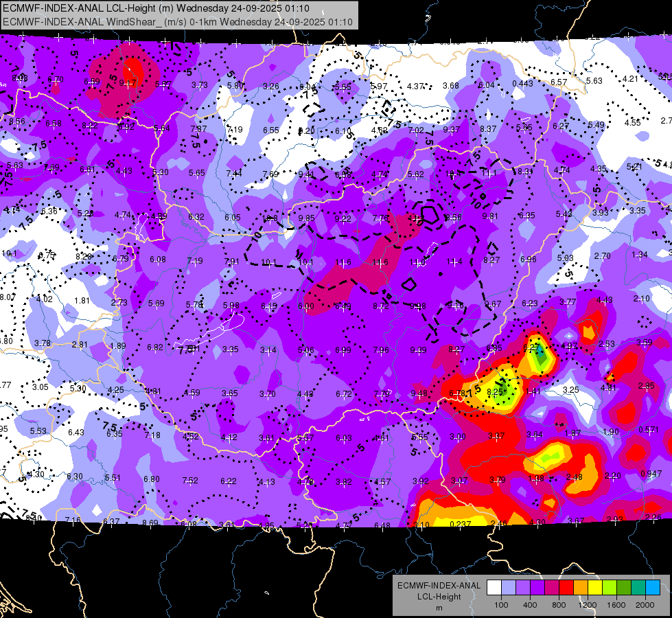Click the 2000 legend scale label
Image resolution: width=672 pixels, height=618 pixels.
point(645,605)
